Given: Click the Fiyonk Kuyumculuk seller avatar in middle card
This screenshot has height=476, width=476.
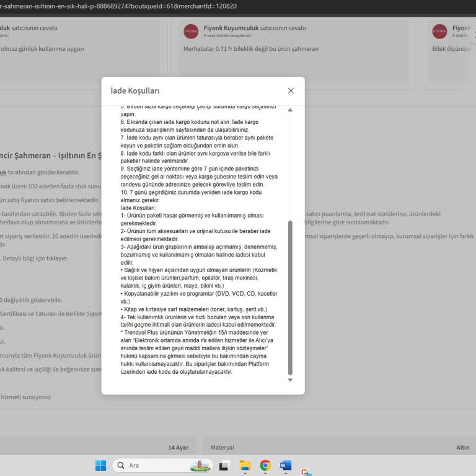Looking at the screenshot, I should click(191, 31).
